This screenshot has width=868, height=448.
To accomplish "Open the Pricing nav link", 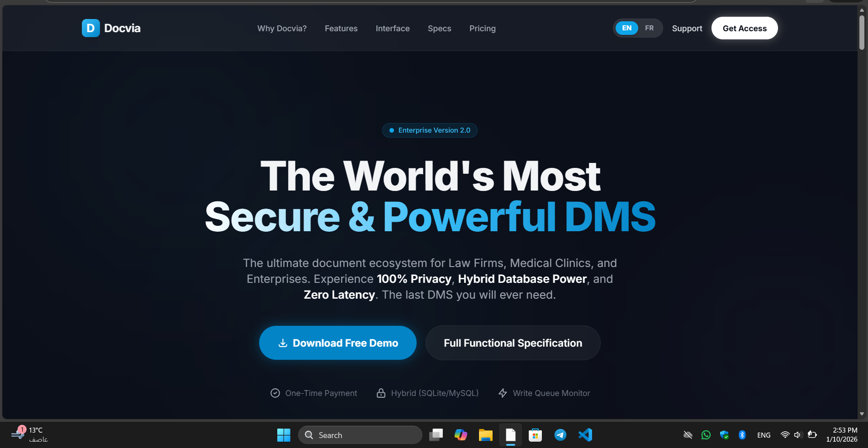I will click(482, 29).
